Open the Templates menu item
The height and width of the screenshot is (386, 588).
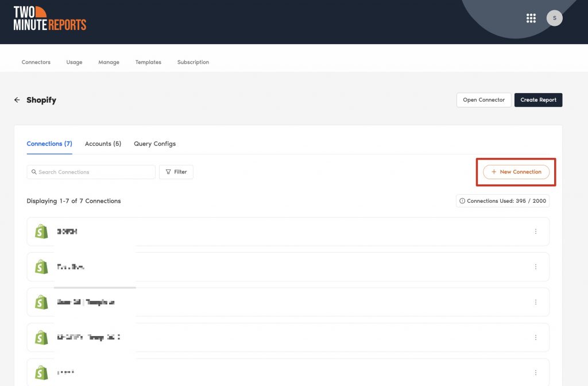tap(148, 62)
